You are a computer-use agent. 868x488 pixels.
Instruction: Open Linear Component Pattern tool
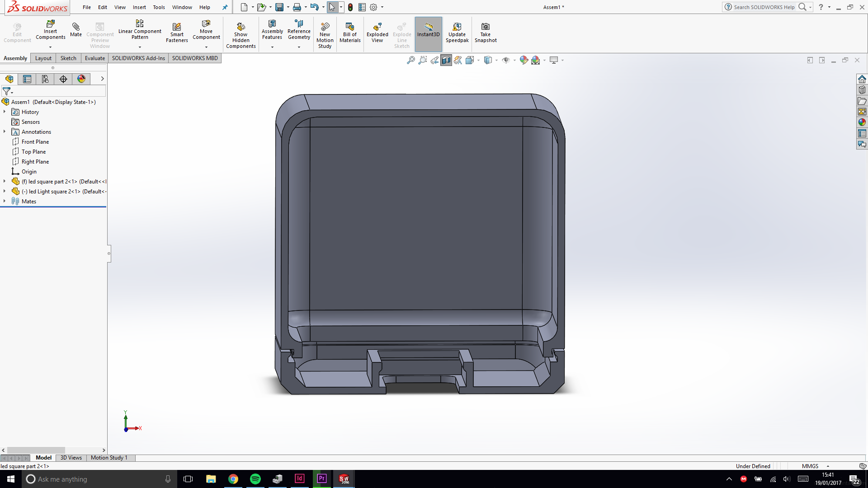coord(140,30)
